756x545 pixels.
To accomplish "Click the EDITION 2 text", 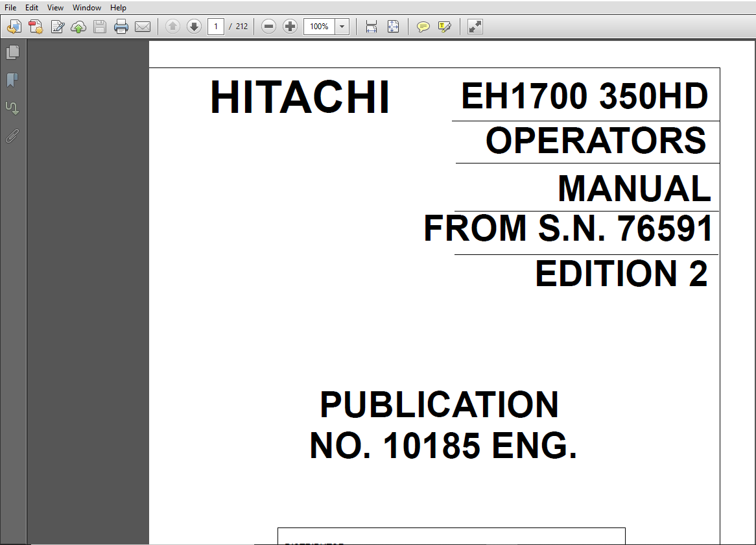I will pyautogui.click(x=622, y=273).
